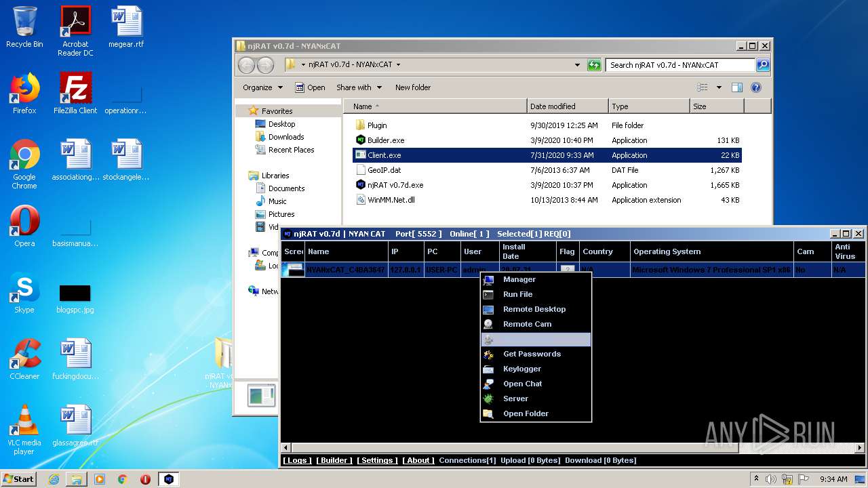Click the green refresh button in Explorer
The width and height of the screenshot is (868, 488).
pos(594,65)
